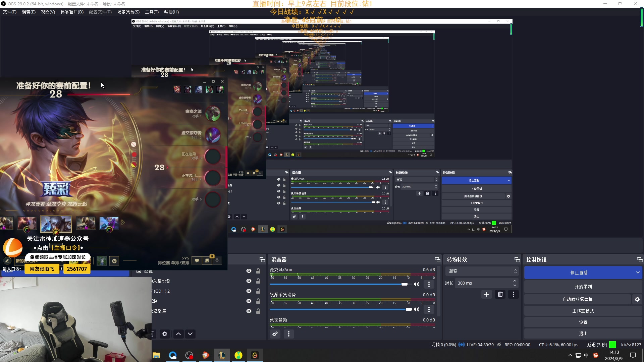Open the League of Legends taskbar icon
This screenshot has height=362, width=644.
click(222, 355)
